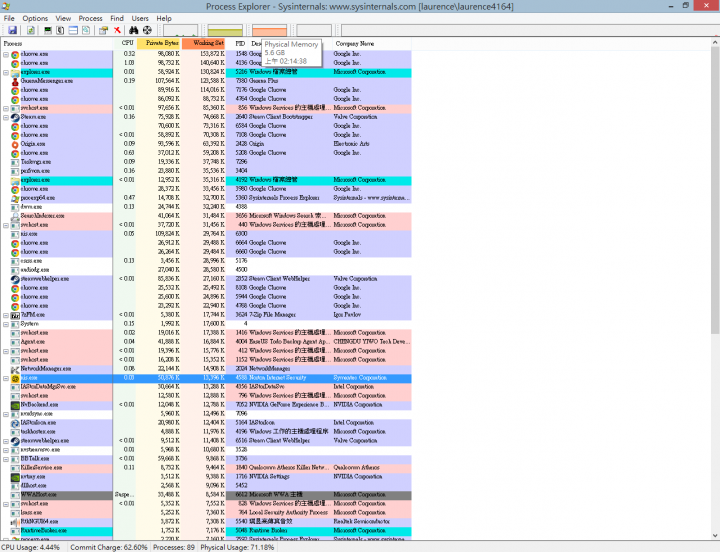
Task: Click the Physical Usage status bar entry
Action: 237,547
